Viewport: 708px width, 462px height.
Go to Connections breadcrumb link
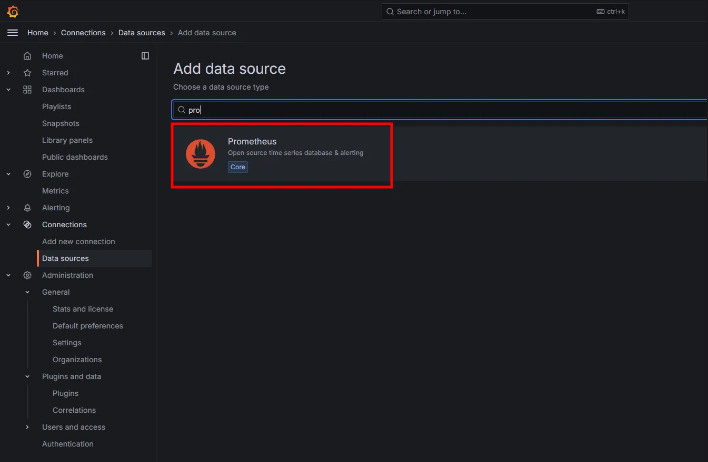(x=83, y=33)
